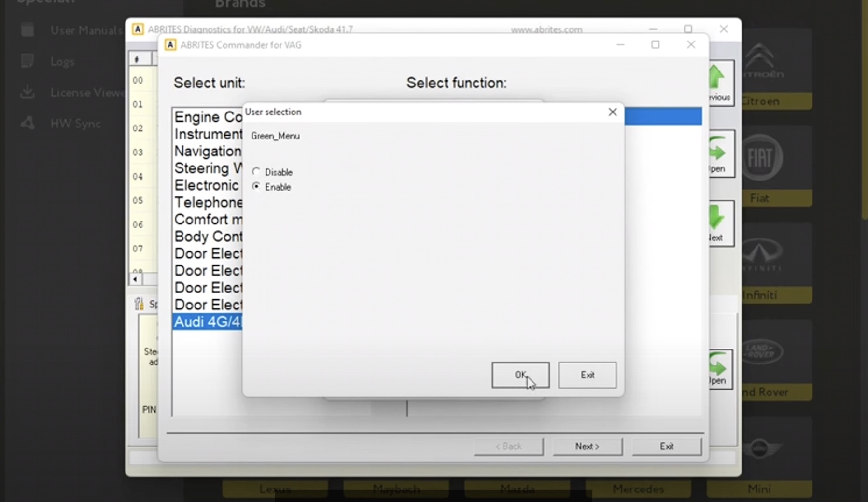
Task: Close the ABRITES Commander for VAG window
Action: (691, 45)
